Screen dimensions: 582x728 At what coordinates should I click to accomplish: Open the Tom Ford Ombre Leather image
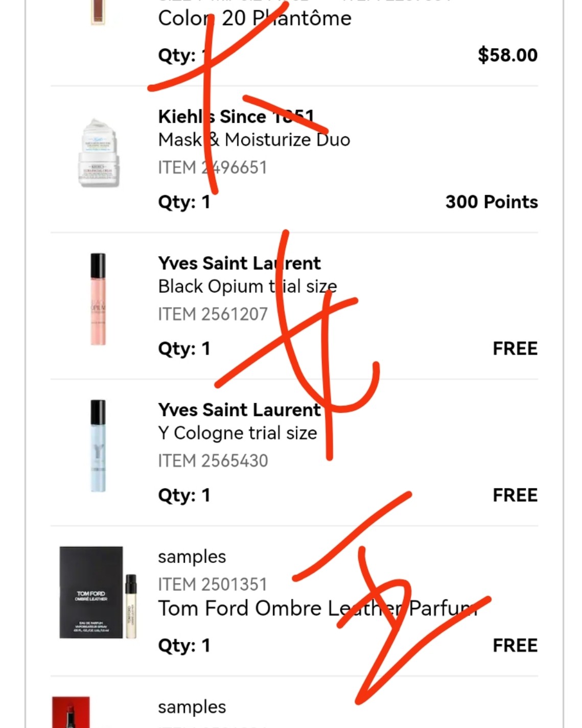(98, 593)
